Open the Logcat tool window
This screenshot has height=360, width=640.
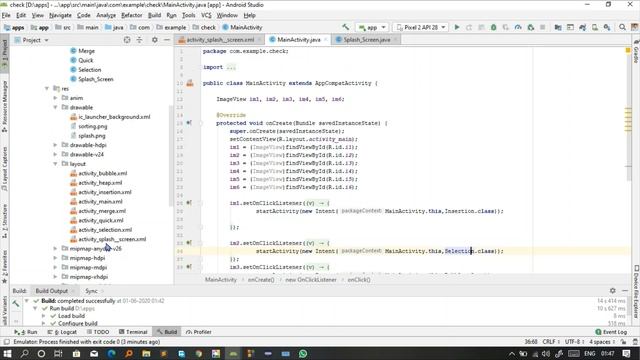pos(62,332)
